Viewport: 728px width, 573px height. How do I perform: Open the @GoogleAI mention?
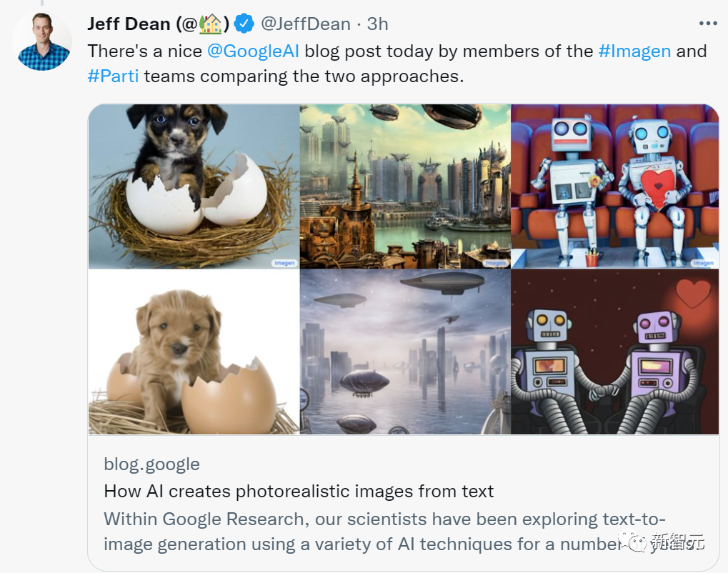click(x=253, y=51)
